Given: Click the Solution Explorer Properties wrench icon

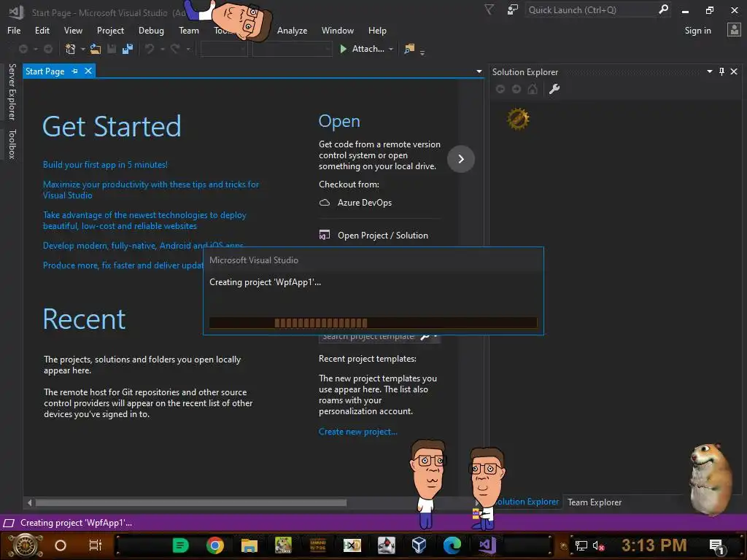Looking at the screenshot, I should (554, 89).
